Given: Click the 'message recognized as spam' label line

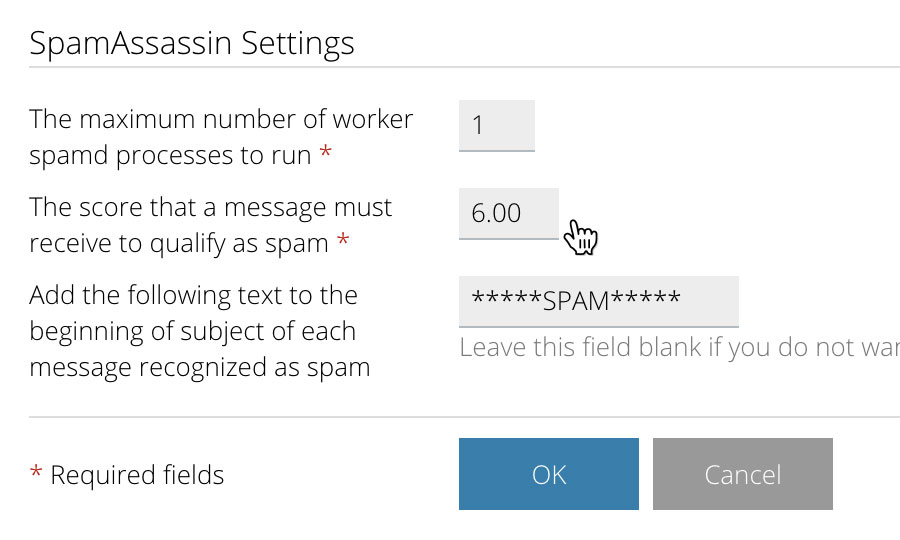Looking at the screenshot, I should pyautogui.click(x=200, y=367).
